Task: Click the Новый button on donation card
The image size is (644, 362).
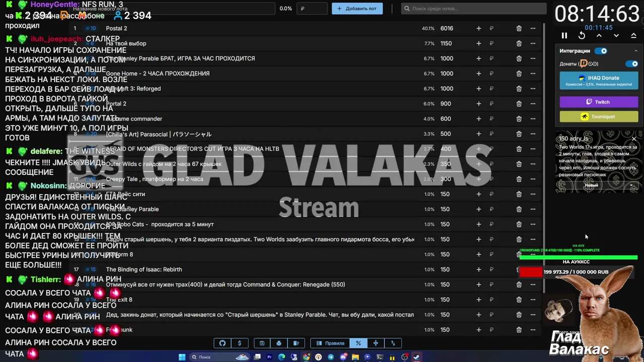Action: point(591,185)
